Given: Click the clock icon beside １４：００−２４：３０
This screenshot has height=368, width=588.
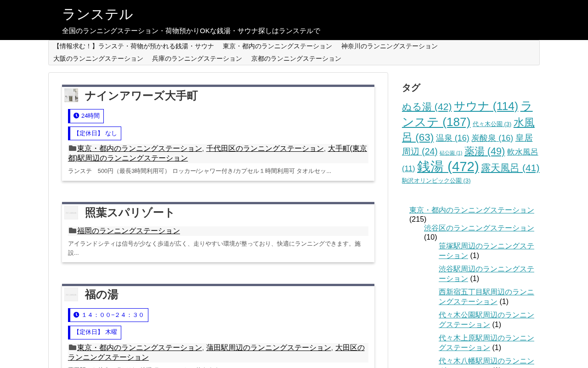Looking at the screenshot, I should 76,315.
